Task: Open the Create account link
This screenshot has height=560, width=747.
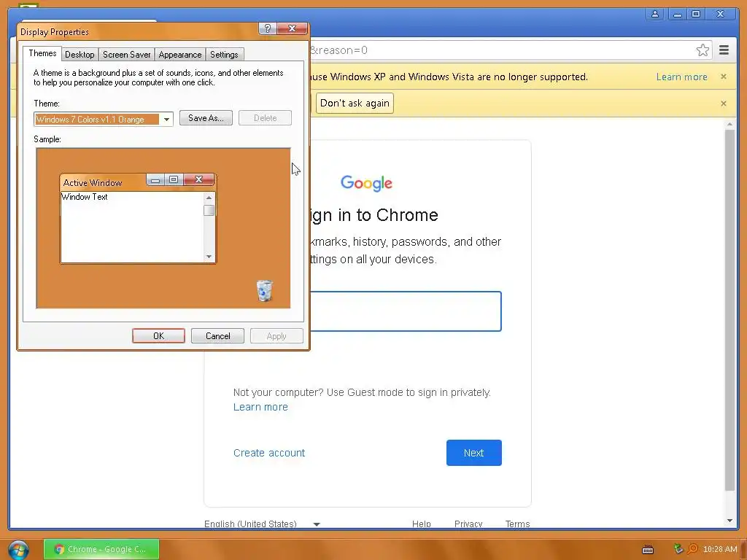Action: [269, 453]
